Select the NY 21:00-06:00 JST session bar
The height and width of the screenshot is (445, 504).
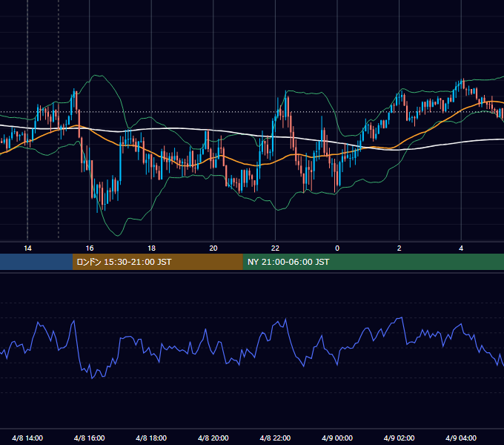(x=373, y=262)
